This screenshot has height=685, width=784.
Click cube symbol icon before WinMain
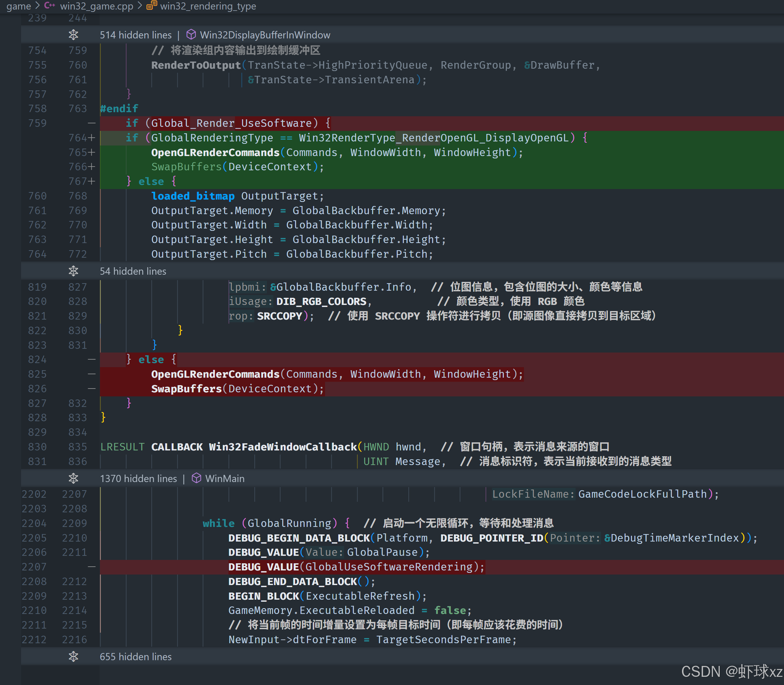tap(197, 478)
